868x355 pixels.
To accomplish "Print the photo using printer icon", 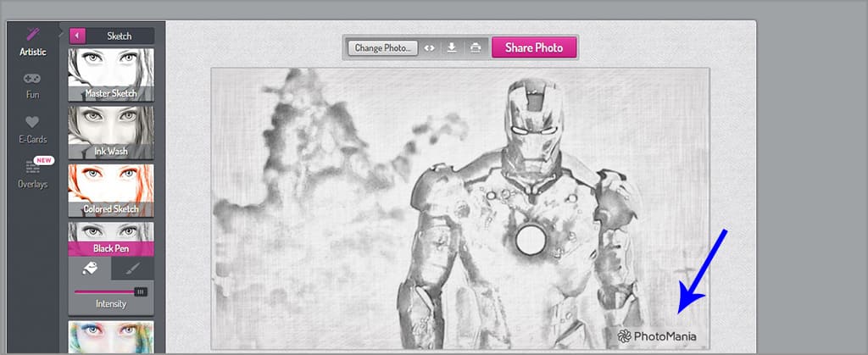I will pyautogui.click(x=476, y=47).
